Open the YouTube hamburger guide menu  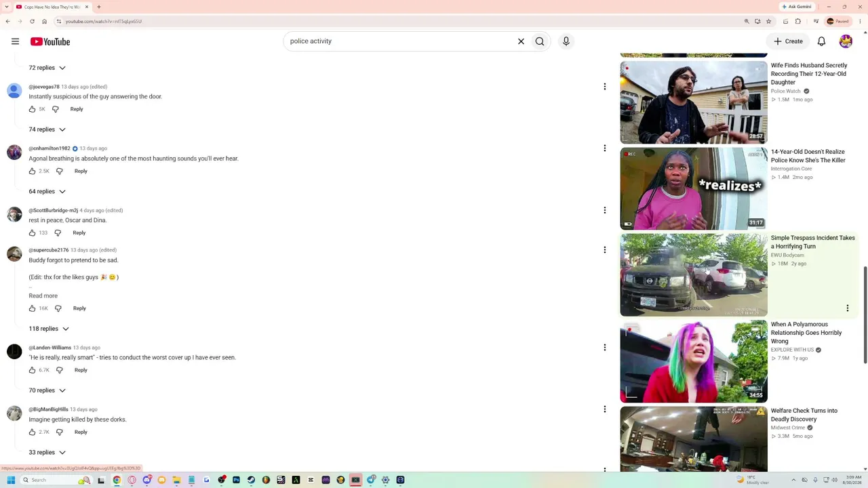(15, 41)
